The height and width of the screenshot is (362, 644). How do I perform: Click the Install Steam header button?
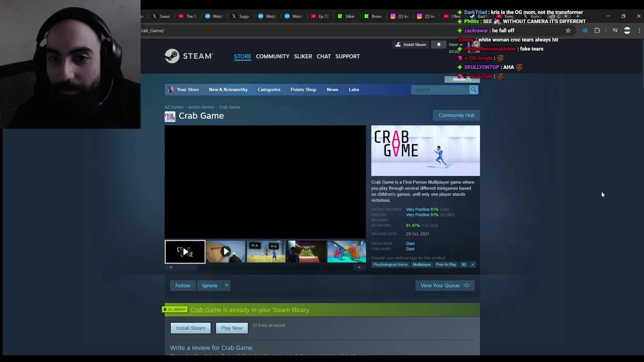click(411, 45)
